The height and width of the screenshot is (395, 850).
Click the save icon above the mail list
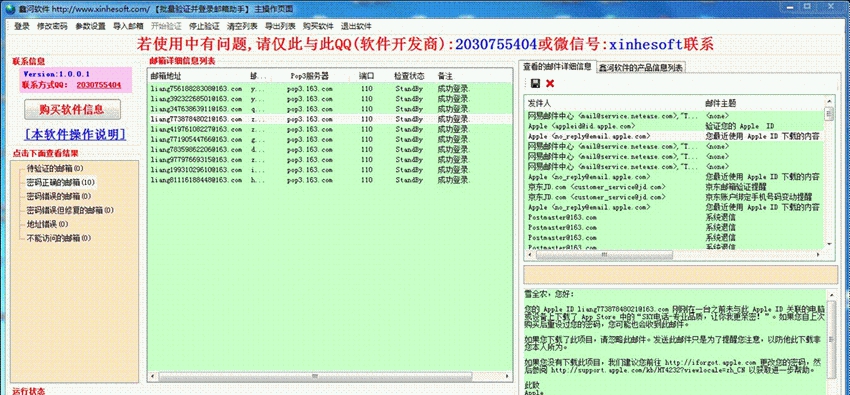[535, 83]
